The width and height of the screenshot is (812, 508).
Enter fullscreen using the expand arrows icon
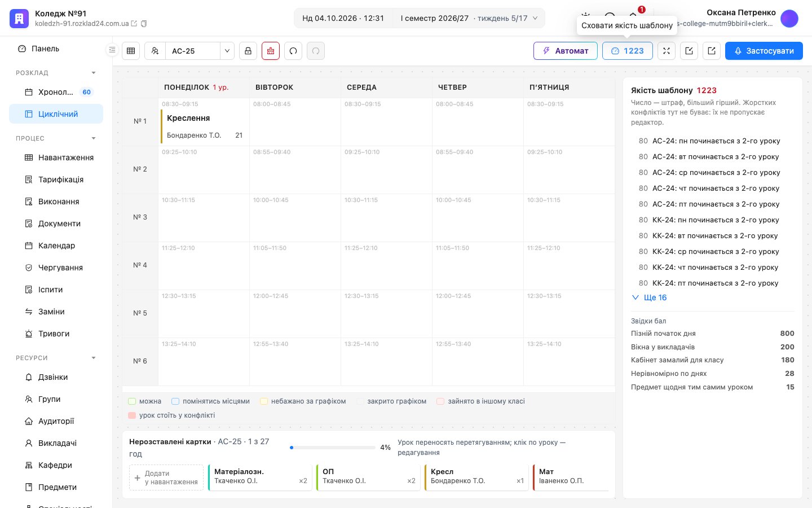click(667, 51)
